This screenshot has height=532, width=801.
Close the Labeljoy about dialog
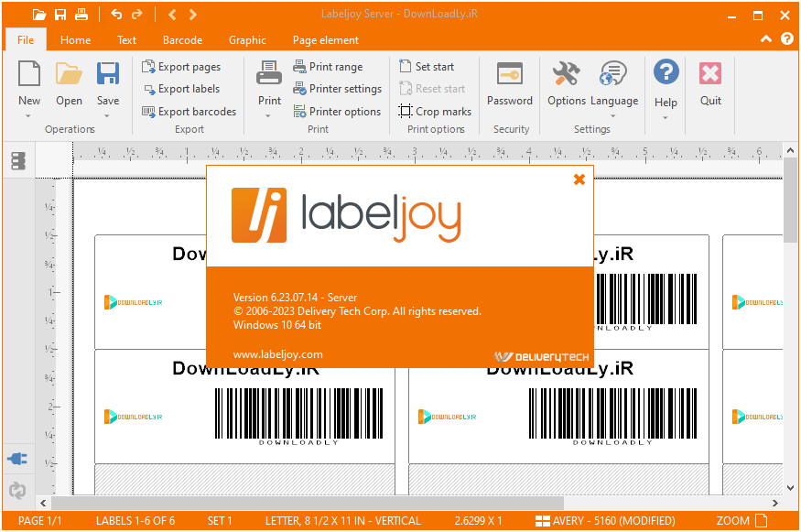pyautogui.click(x=579, y=179)
